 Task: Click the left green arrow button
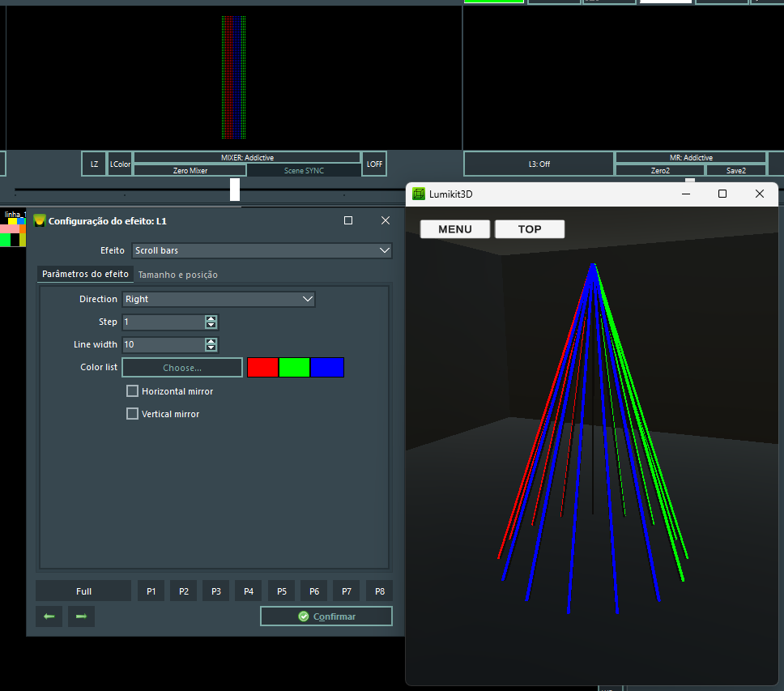coord(49,616)
